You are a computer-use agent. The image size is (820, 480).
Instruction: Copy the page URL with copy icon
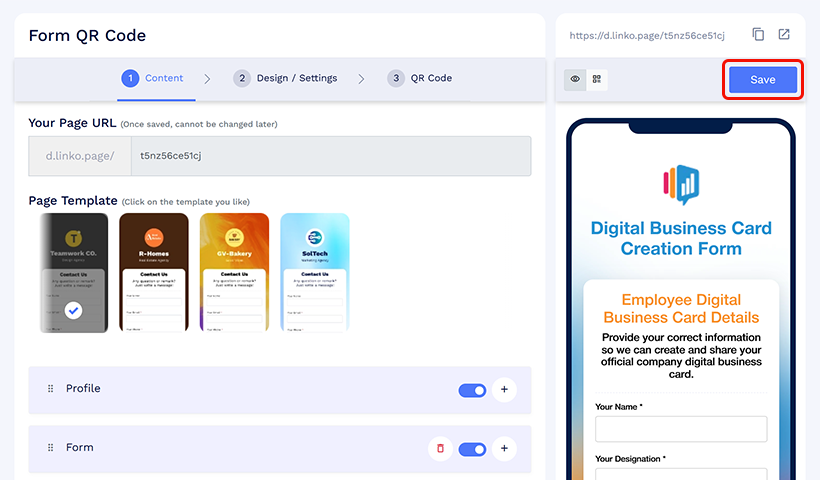pyautogui.click(x=758, y=35)
